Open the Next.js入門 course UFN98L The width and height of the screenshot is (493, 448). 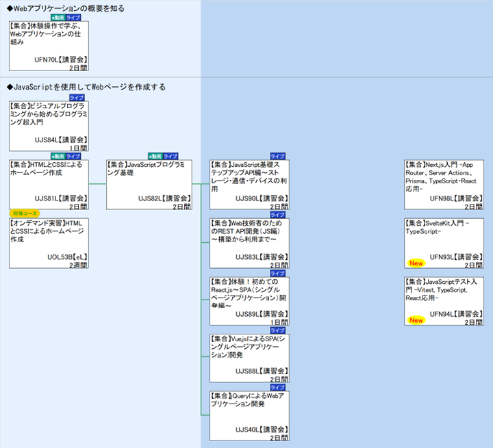click(444, 185)
